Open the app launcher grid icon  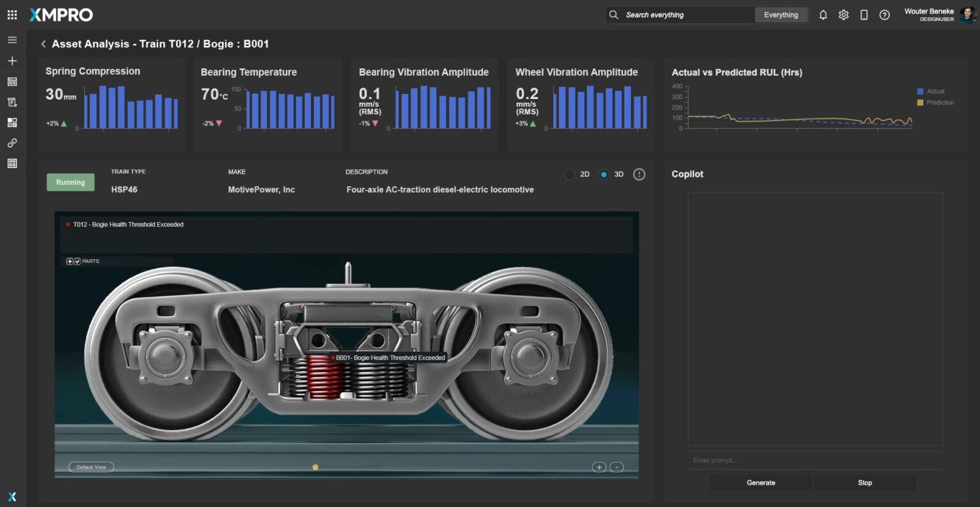pos(12,15)
